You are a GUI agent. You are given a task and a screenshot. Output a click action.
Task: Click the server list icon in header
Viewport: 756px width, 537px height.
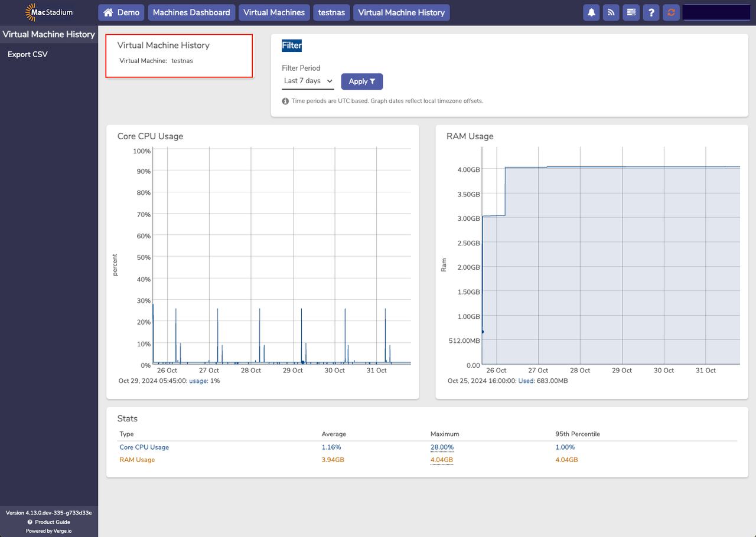(x=631, y=12)
